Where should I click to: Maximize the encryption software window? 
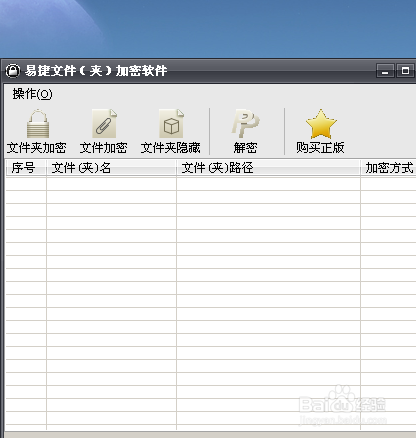[x=405, y=71]
